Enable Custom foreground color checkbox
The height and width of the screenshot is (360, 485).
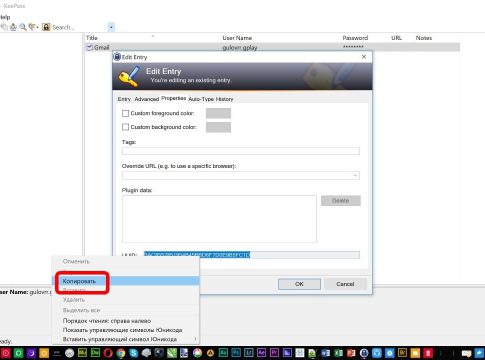125,113
